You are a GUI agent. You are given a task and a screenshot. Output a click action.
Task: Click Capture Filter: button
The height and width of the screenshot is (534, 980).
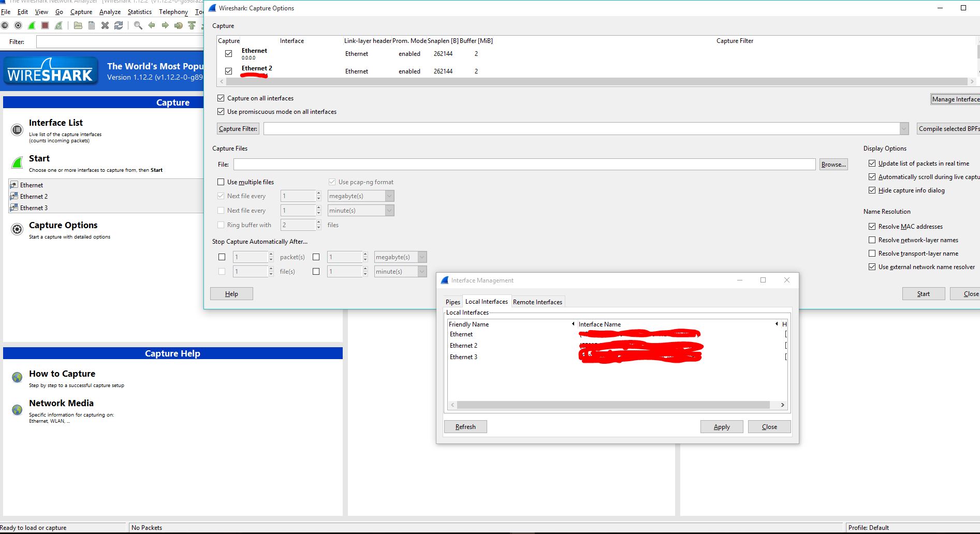[238, 129]
